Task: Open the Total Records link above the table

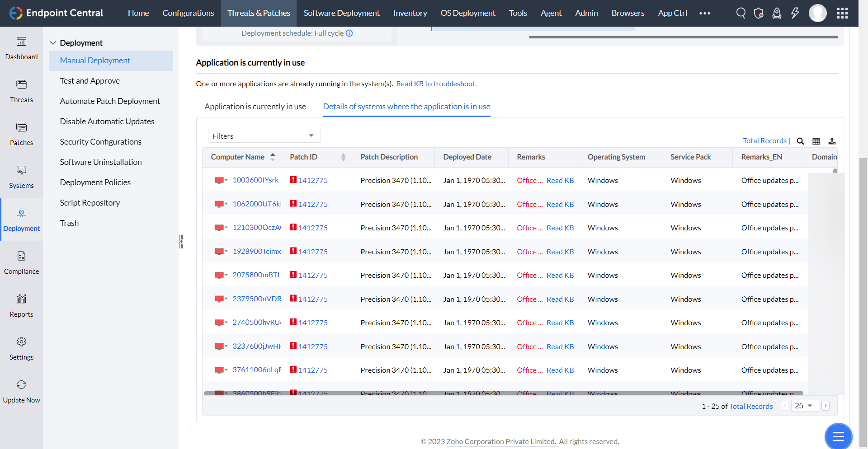Action: (x=764, y=140)
